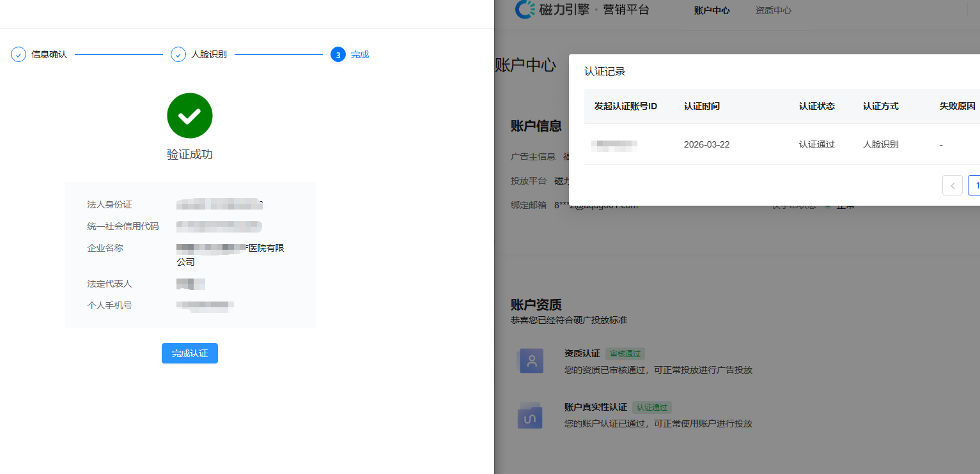This screenshot has height=474, width=980.
Task: Click the 认证记录 dialog title
Action: pos(605,72)
